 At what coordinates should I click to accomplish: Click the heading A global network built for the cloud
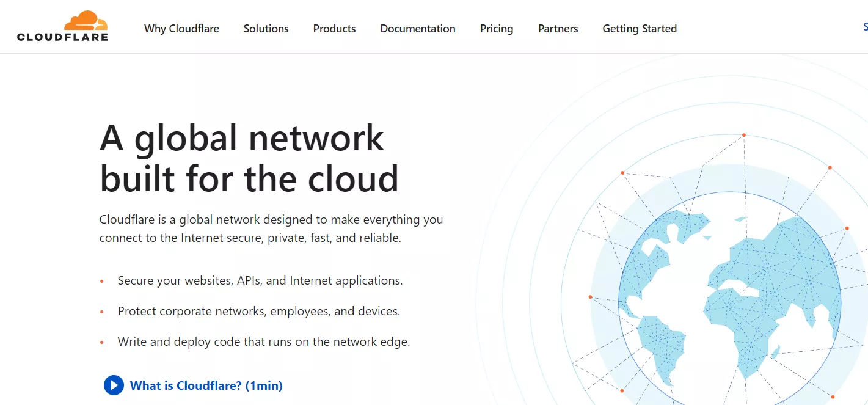[249, 158]
